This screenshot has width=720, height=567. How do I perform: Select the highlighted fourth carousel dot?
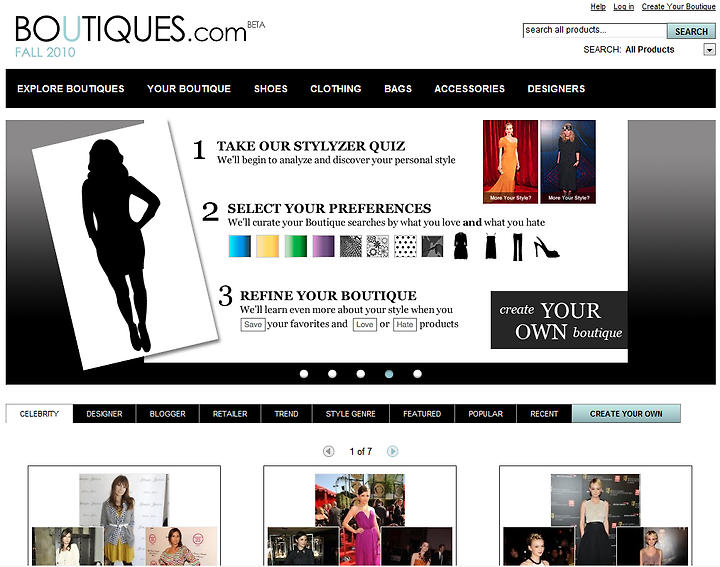coord(389,374)
